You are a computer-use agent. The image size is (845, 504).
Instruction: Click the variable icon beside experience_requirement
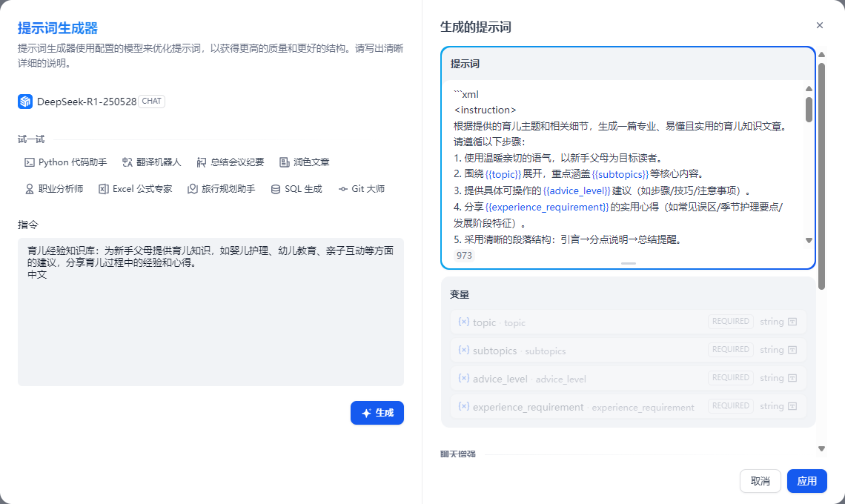pyautogui.click(x=463, y=406)
